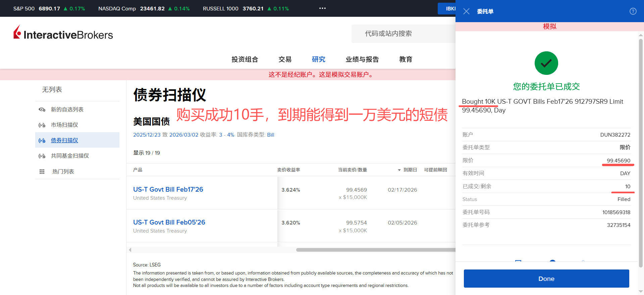This screenshot has height=295, width=644.
Task: Open the 投资组合 menu
Action: [245, 59]
